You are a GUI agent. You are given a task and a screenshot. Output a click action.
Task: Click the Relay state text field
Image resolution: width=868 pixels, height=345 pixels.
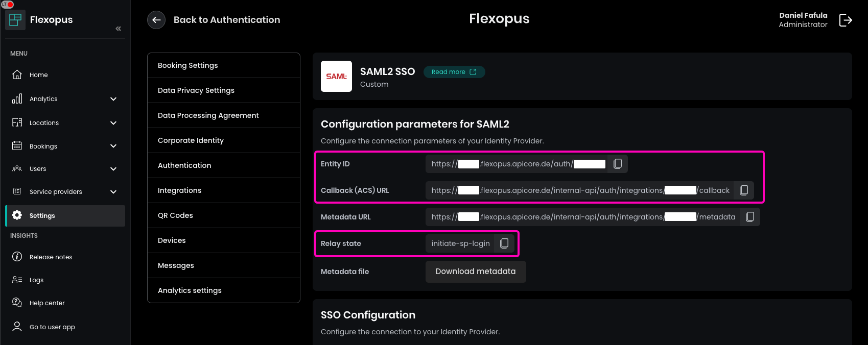[x=460, y=243]
